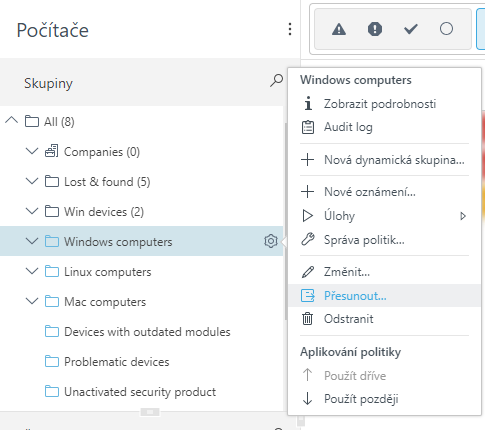Open Správa politik... menu entry
The width and height of the screenshot is (485, 430).
click(385, 240)
